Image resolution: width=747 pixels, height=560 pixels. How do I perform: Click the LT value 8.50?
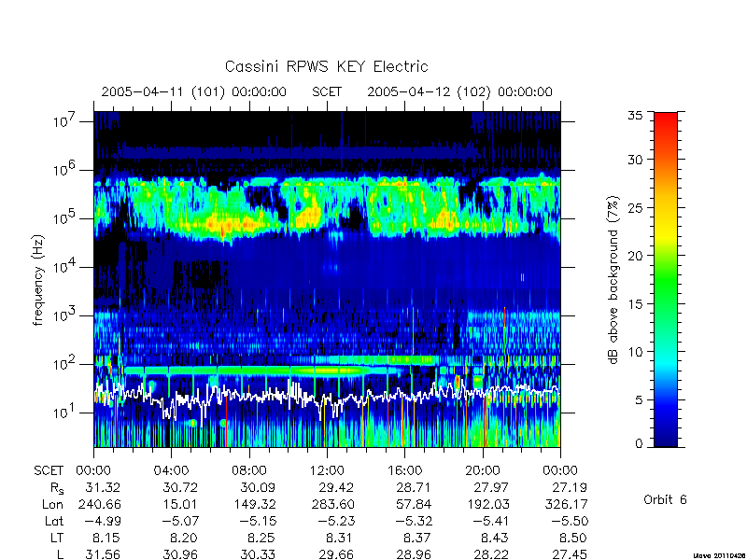pos(573,539)
